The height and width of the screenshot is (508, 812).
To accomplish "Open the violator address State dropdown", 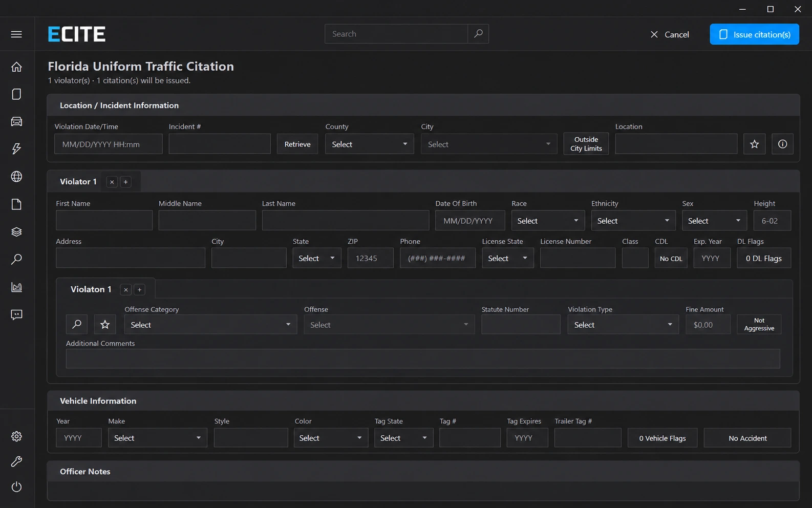I will (x=317, y=259).
